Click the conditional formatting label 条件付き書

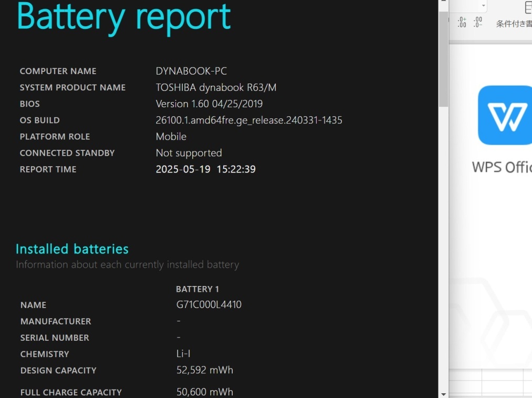(x=514, y=24)
